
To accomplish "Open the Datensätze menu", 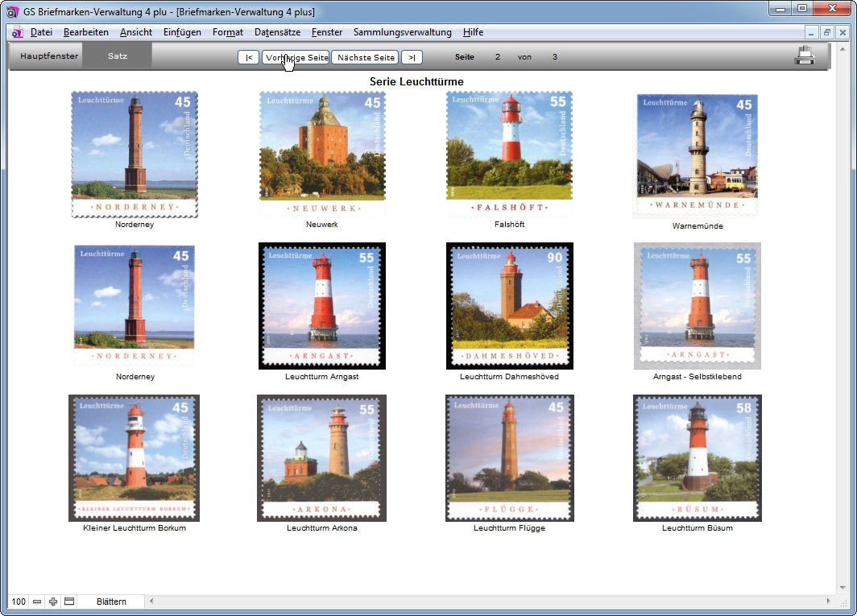I will tap(277, 32).
